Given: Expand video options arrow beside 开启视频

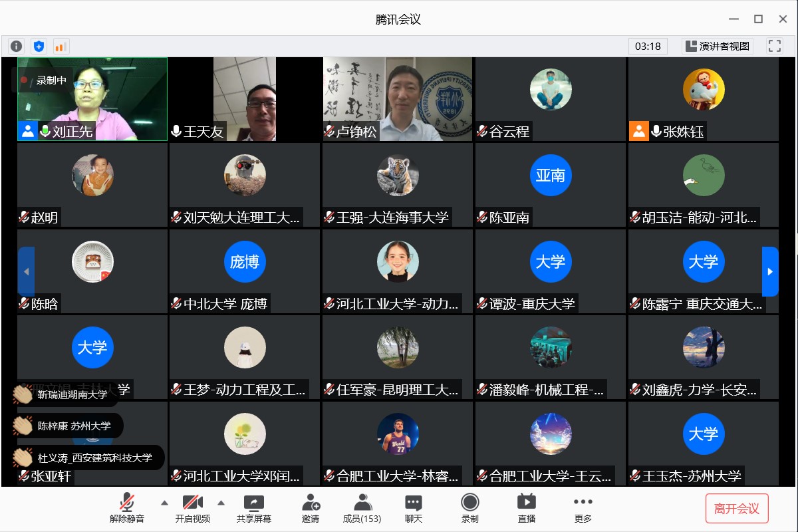Looking at the screenshot, I should coord(221,502).
